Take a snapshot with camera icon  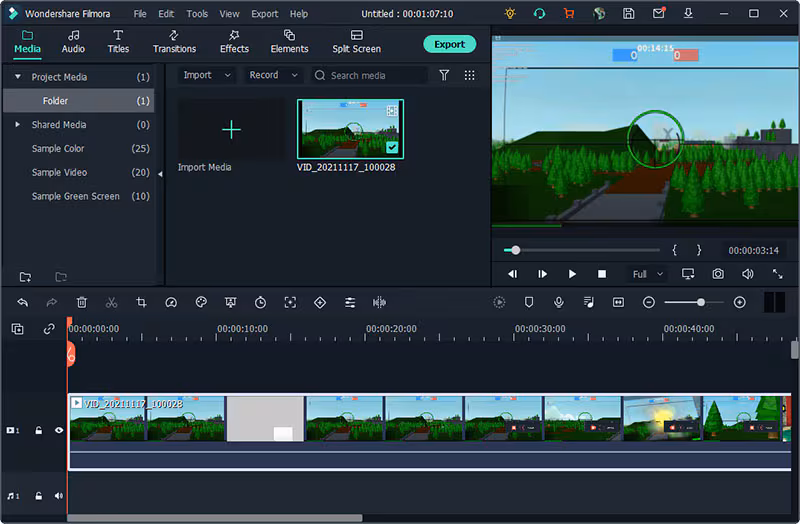point(718,274)
